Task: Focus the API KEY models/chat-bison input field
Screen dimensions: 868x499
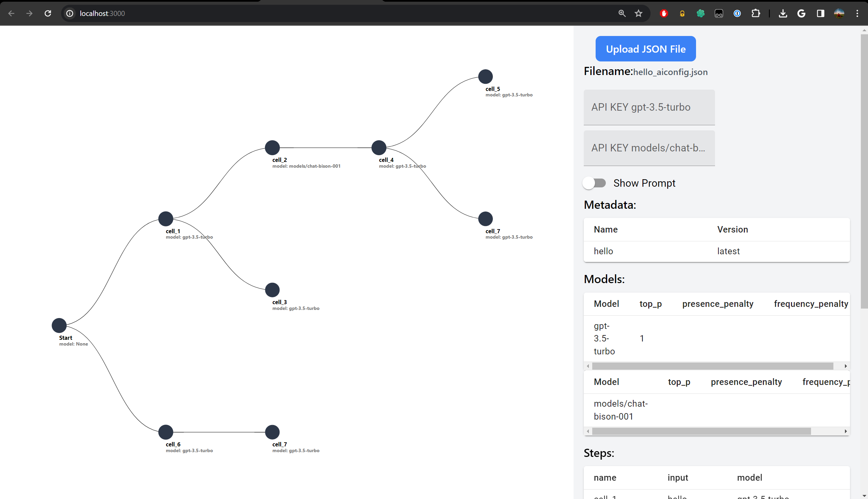Action: click(x=649, y=148)
